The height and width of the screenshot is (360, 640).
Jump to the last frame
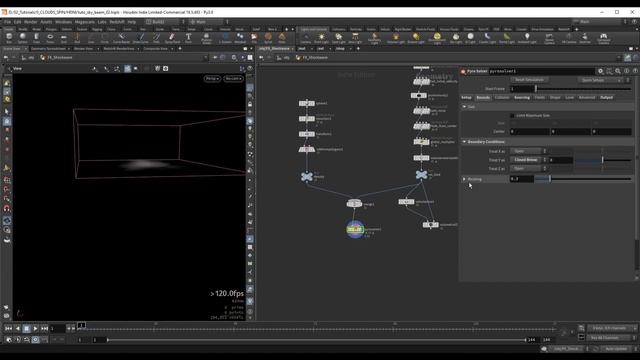[x=44, y=328]
